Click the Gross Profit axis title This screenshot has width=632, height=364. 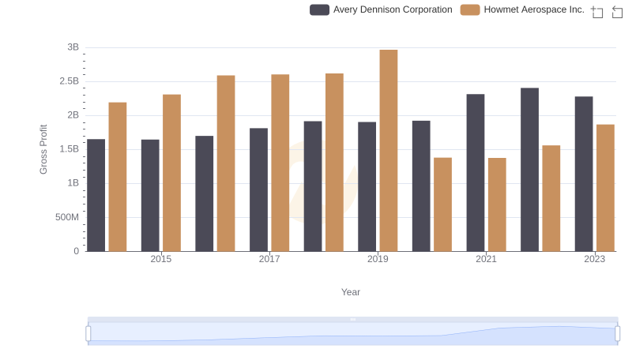pyautogui.click(x=43, y=149)
